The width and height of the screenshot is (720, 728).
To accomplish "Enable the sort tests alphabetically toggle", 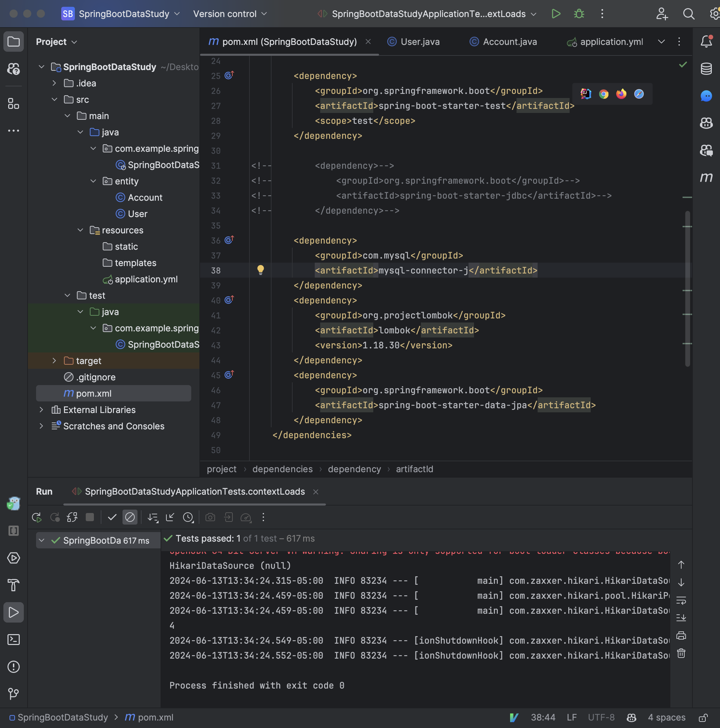I will click(152, 518).
